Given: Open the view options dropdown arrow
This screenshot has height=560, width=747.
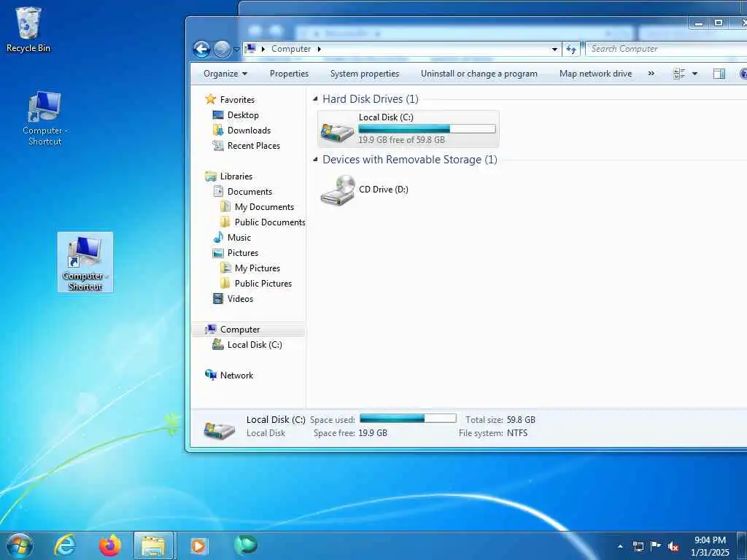Looking at the screenshot, I should point(694,74).
